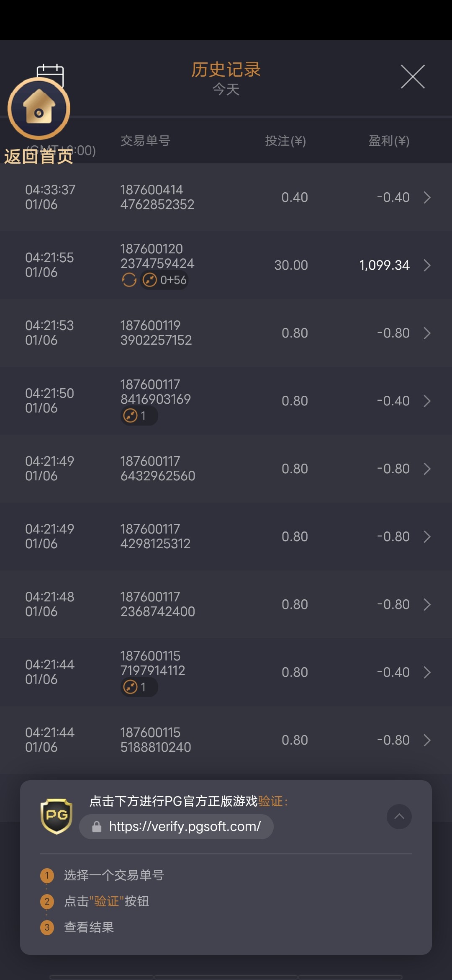This screenshot has height=980, width=452.
Task: Tap the free spin badge on record ending 7197914112
Action: pos(139,687)
